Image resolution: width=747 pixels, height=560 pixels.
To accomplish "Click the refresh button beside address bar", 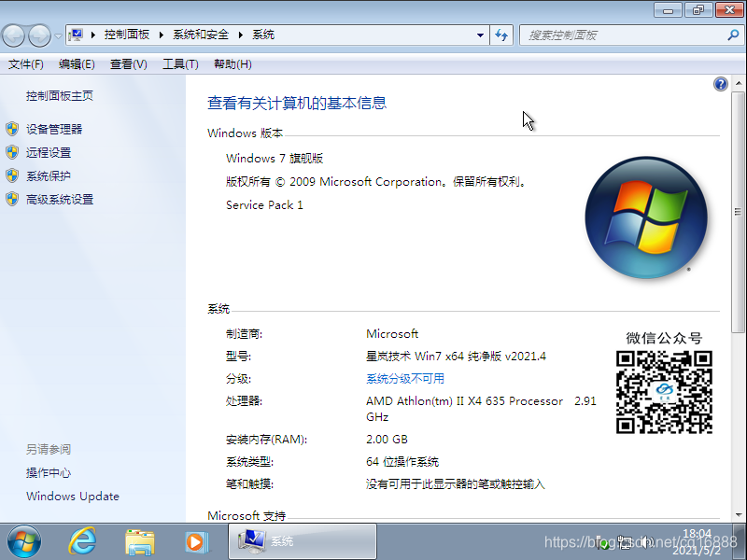I will click(x=501, y=35).
